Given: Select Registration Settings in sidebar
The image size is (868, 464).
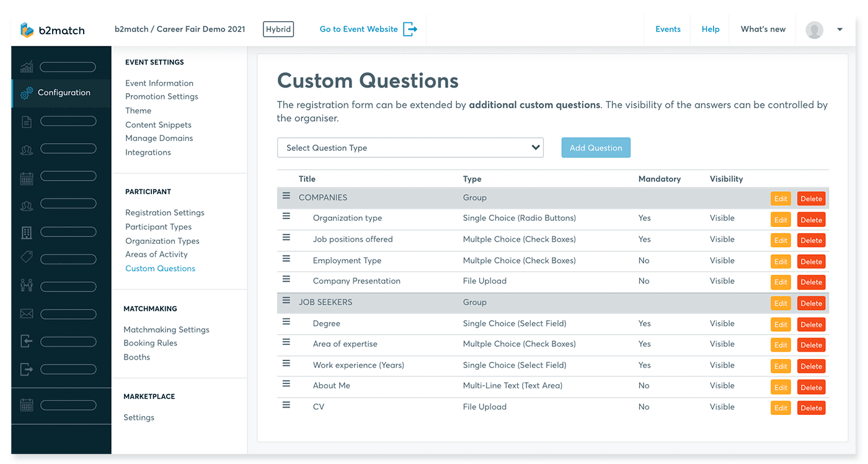Looking at the screenshot, I should [164, 213].
